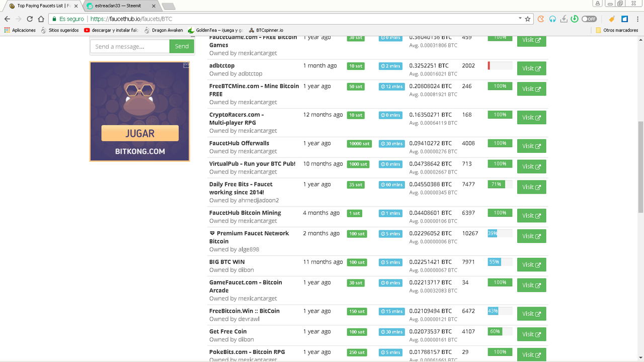Viewport: 644px width, 362px height.
Task: Open the adbtctop faucet name link
Action: [x=222, y=65]
